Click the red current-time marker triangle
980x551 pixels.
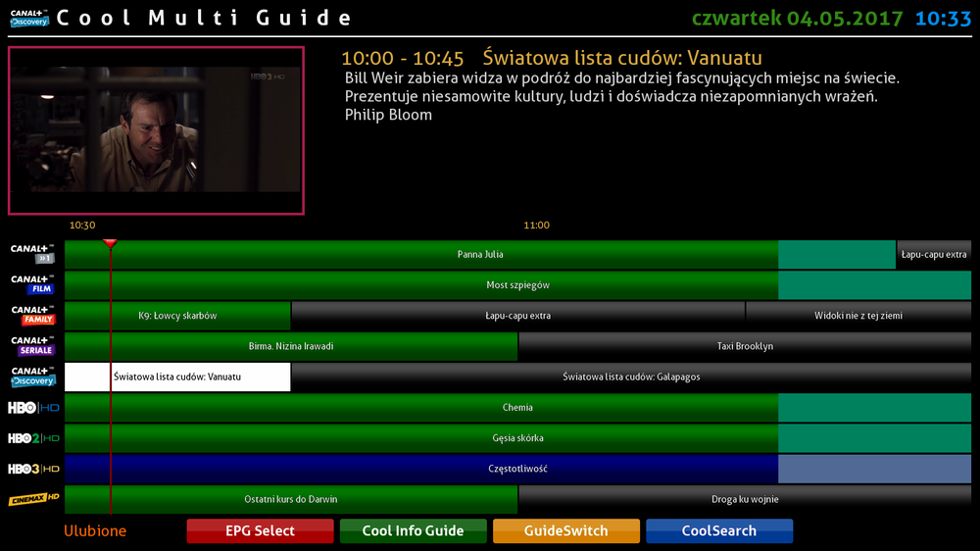pos(110,242)
